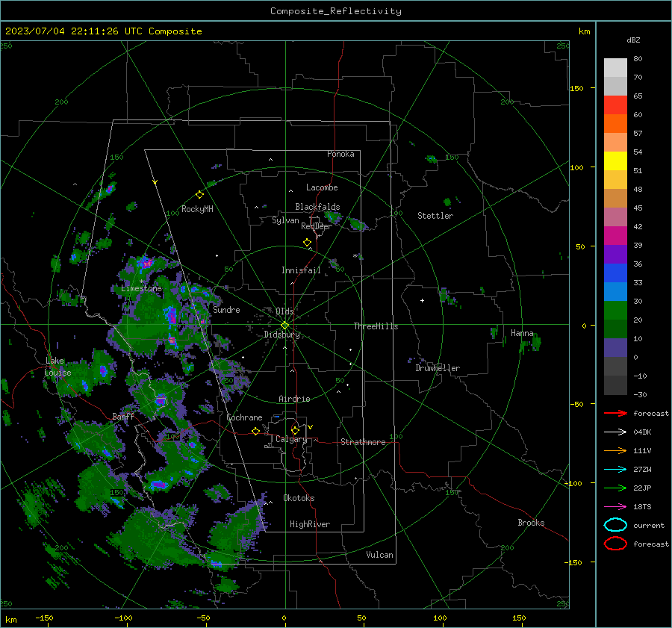Viewport: 672px width, 628px height.
Task: Click the Cochrane label
Action: (x=244, y=417)
